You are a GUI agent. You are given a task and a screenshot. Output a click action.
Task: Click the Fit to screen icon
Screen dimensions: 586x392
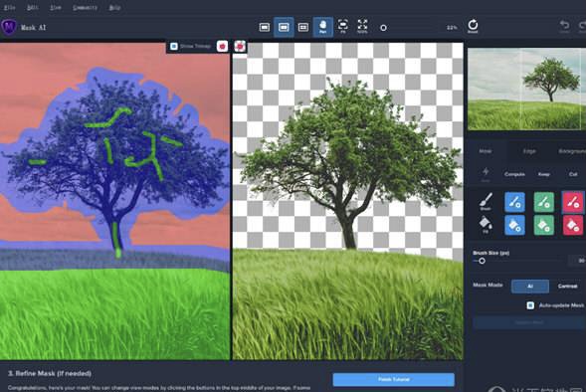tap(342, 26)
